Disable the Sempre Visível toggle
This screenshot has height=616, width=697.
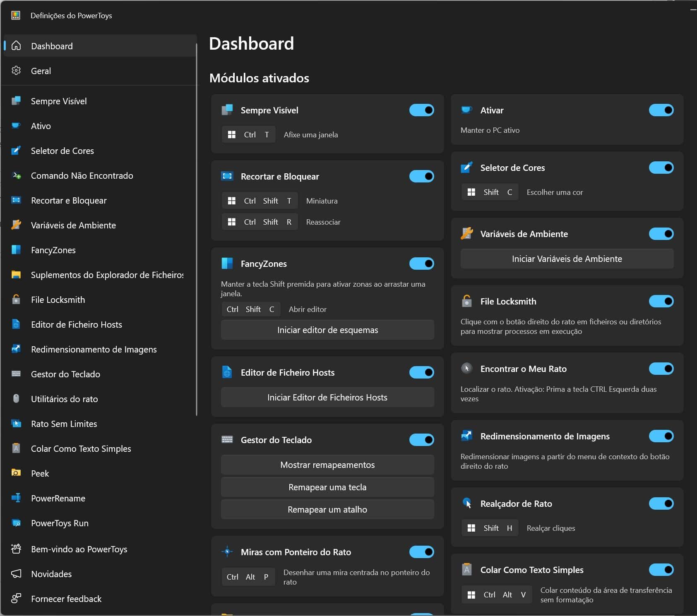click(421, 110)
